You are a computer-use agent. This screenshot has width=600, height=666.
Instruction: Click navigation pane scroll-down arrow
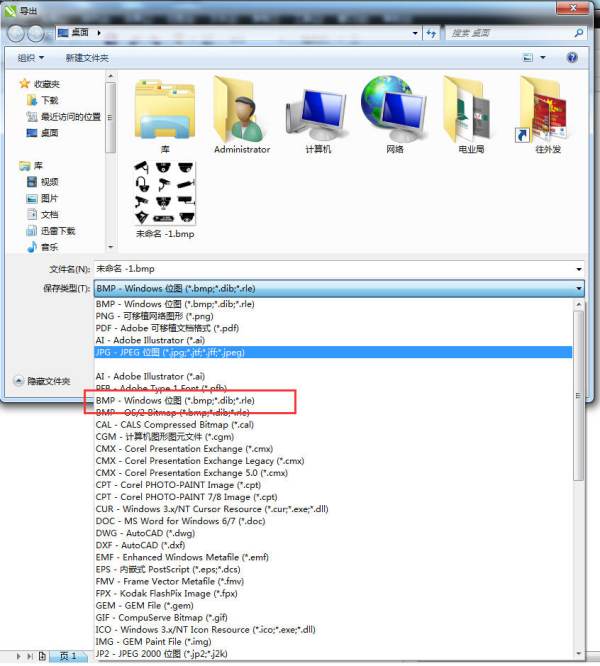tap(110, 247)
